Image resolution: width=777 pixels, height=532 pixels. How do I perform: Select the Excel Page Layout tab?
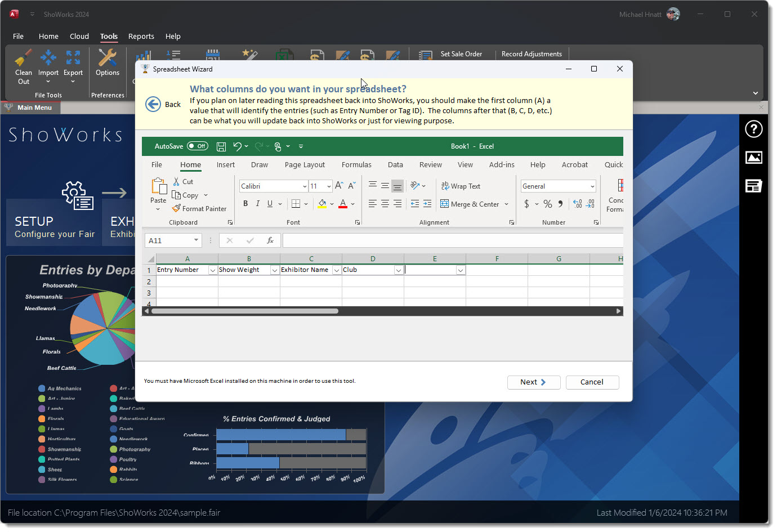[305, 164]
